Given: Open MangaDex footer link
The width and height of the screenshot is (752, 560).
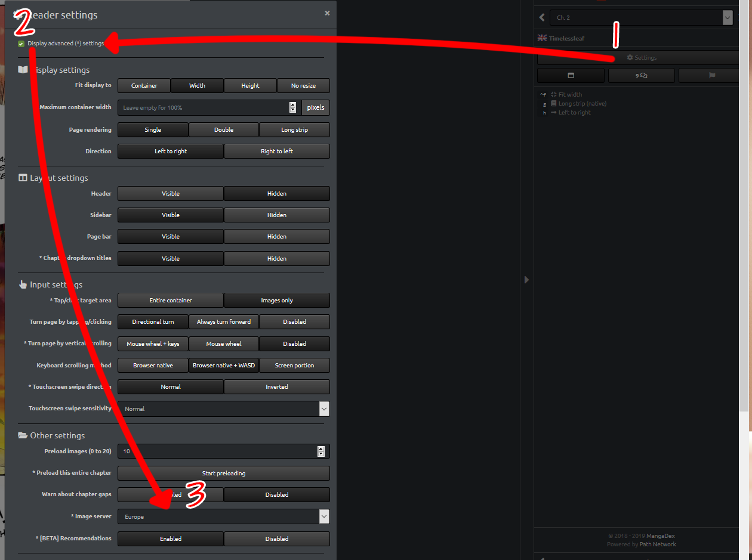Looking at the screenshot, I should (x=659, y=536).
